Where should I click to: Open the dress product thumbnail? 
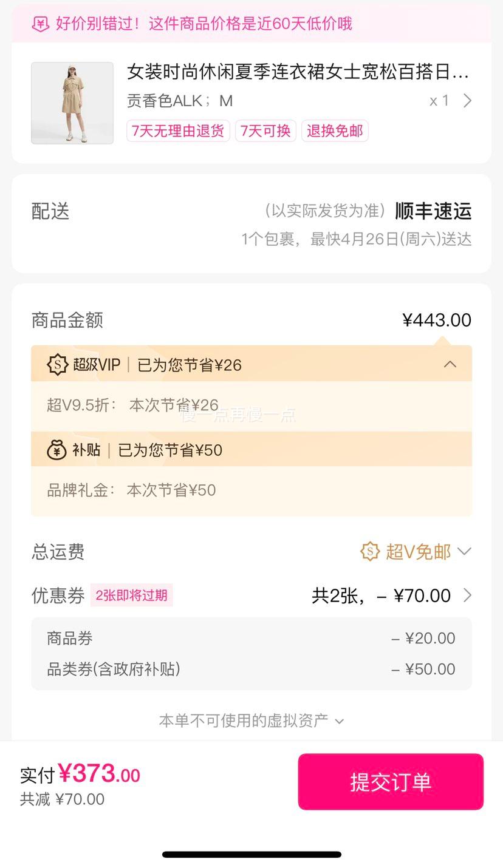[72, 103]
